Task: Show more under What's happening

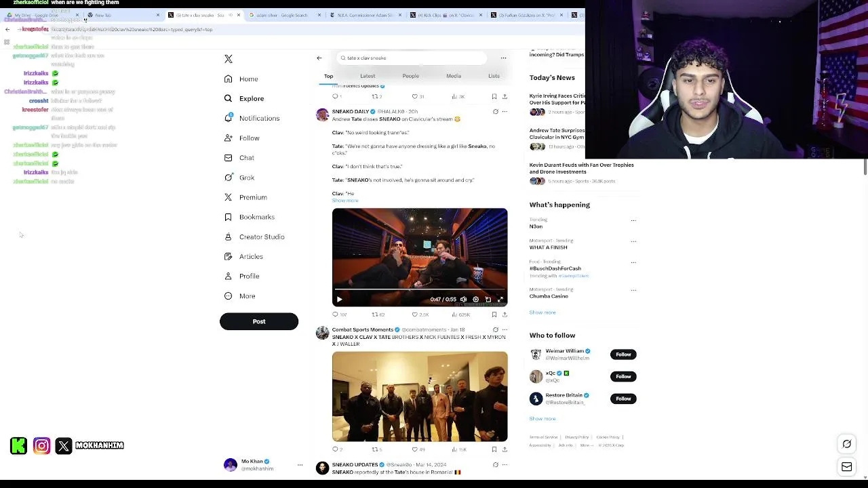Action: click(x=542, y=312)
